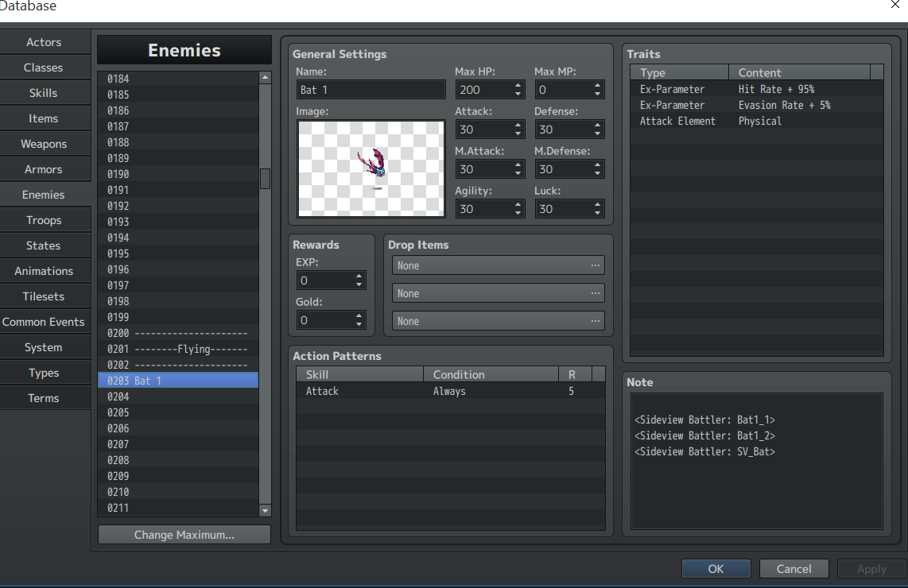Edit the enemy Name field
Viewport: 908px width, 588px height.
pos(371,90)
